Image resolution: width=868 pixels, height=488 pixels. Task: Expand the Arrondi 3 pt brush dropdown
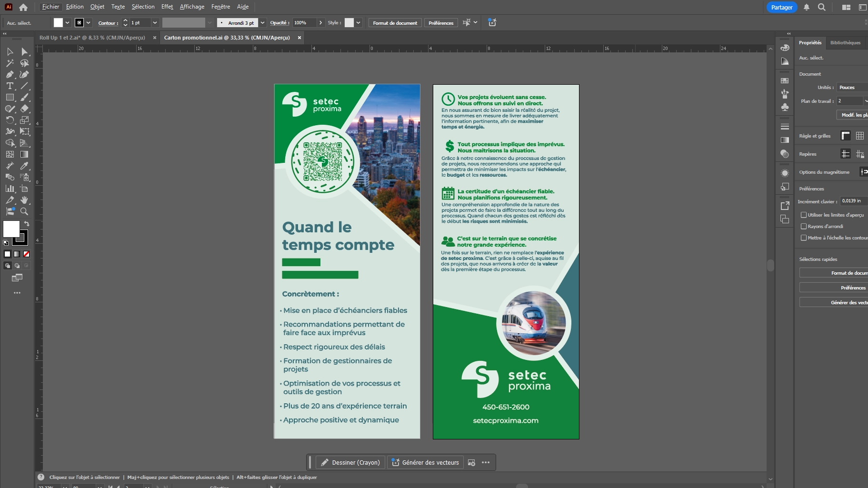(262, 23)
